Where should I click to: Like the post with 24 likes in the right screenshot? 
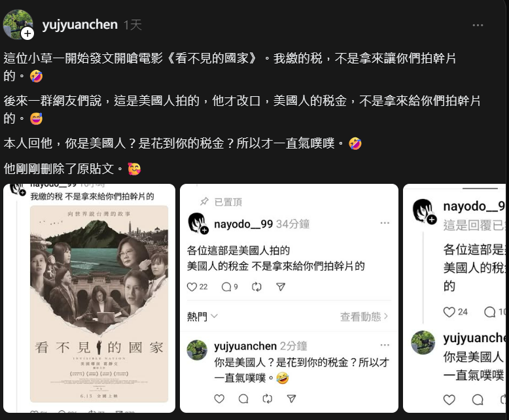[x=449, y=312]
